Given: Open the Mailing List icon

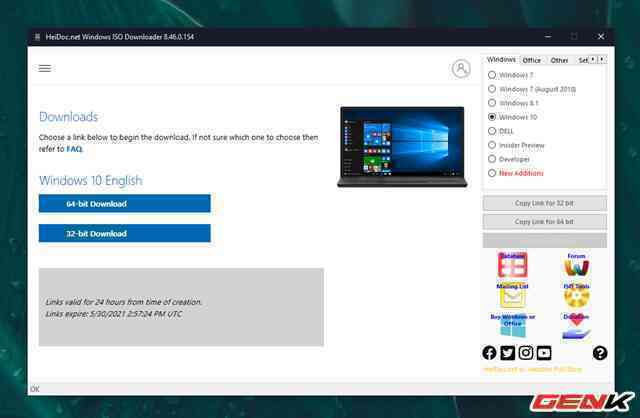Looking at the screenshot, I should (512, 295).
